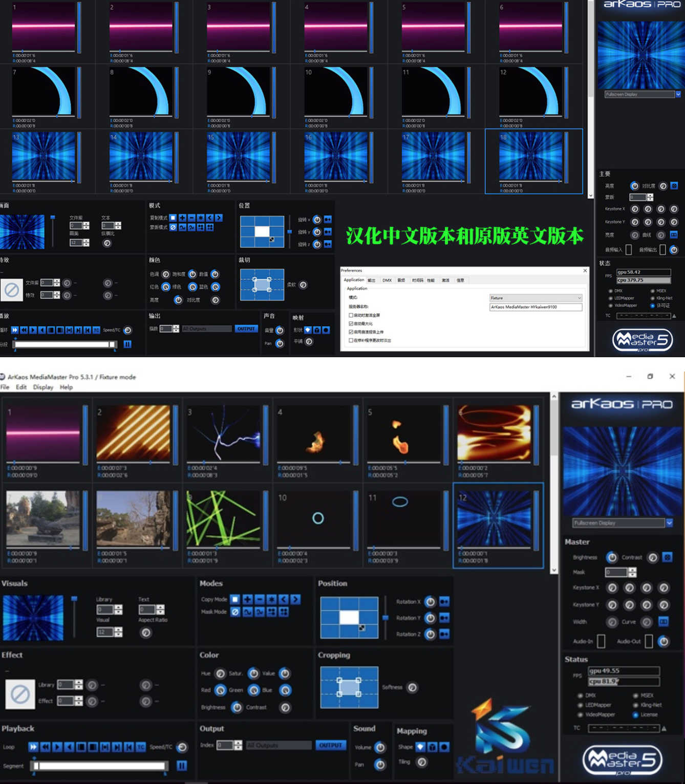Select the plus icon in Copy Mode row

(x=247, y=599)
